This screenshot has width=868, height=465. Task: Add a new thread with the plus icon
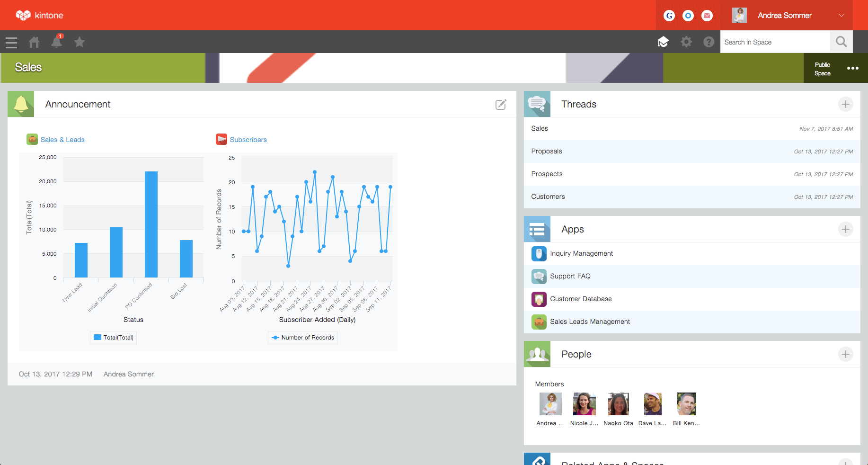846,104
